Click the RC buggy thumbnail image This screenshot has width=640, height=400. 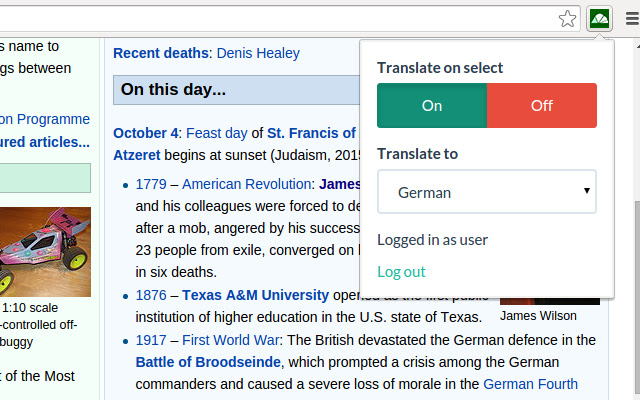(45, 251)
